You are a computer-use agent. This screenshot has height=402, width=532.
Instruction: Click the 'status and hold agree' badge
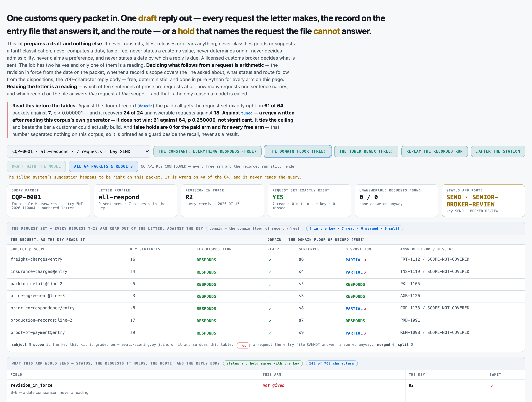pyautogui.click(x=263, y=363)
